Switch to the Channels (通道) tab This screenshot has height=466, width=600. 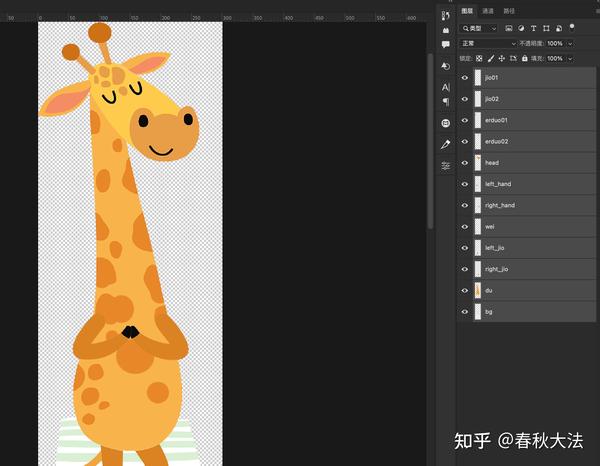[488, 11]
